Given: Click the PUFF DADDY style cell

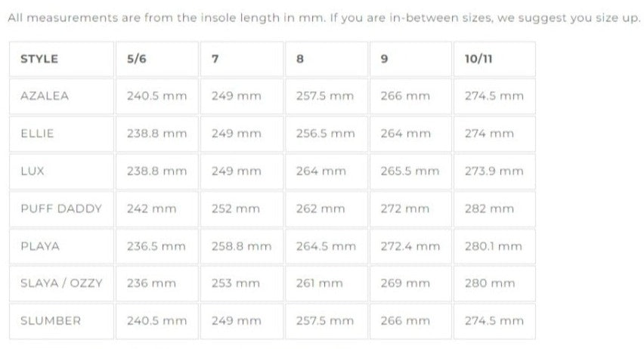Looking at the screenshot, I should 61,208.
